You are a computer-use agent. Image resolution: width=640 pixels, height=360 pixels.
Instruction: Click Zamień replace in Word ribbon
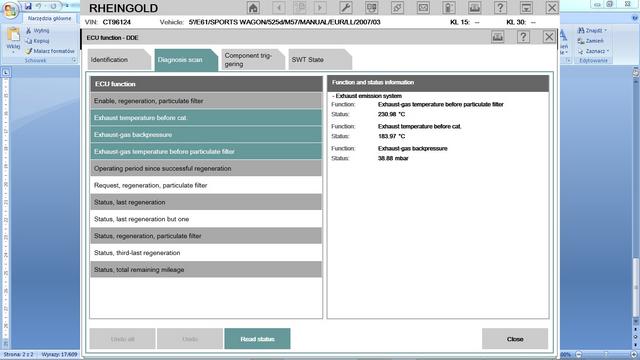[x=591, y=41]
